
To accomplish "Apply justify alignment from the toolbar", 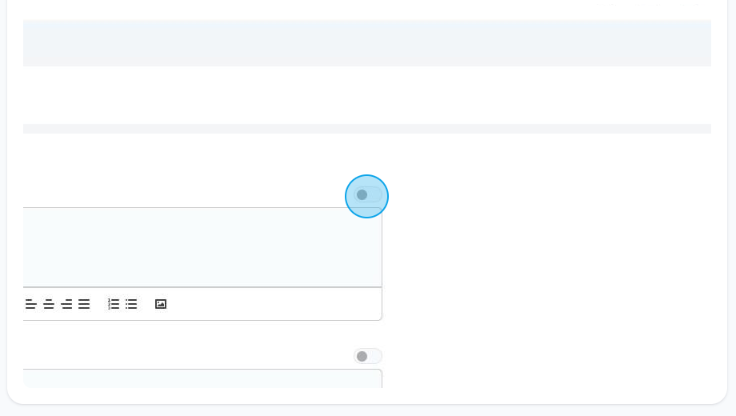I will point(84,304).
